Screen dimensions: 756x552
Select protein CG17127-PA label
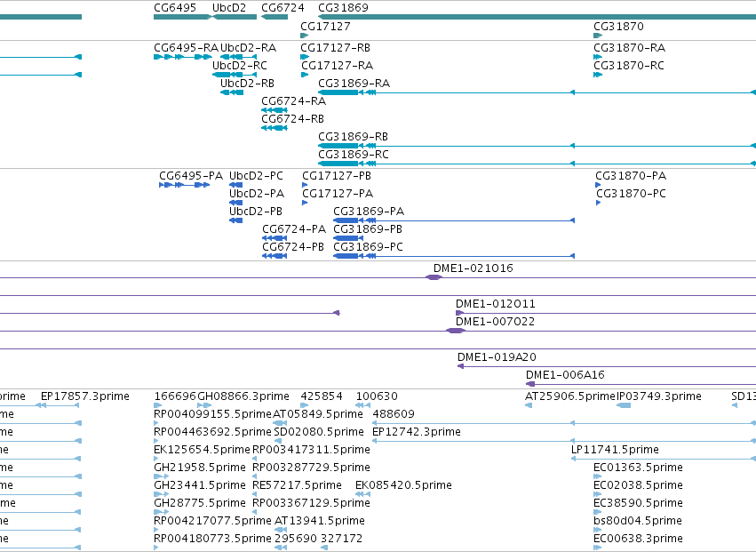point(338,194)
